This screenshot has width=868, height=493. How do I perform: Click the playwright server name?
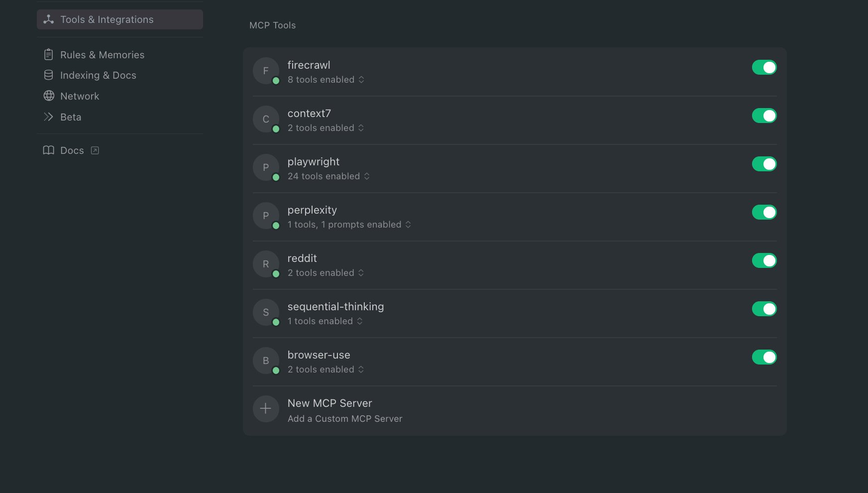[314, 162]
